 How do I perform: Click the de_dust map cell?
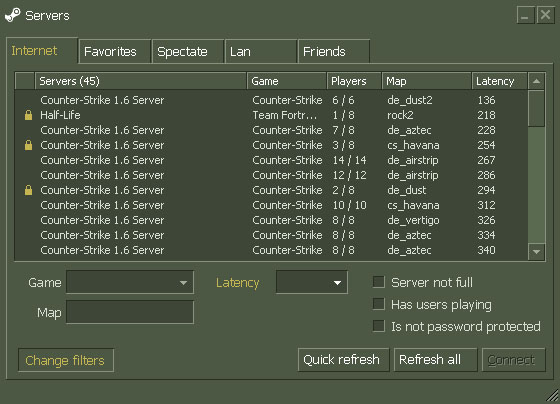click(x=406, y=190)
